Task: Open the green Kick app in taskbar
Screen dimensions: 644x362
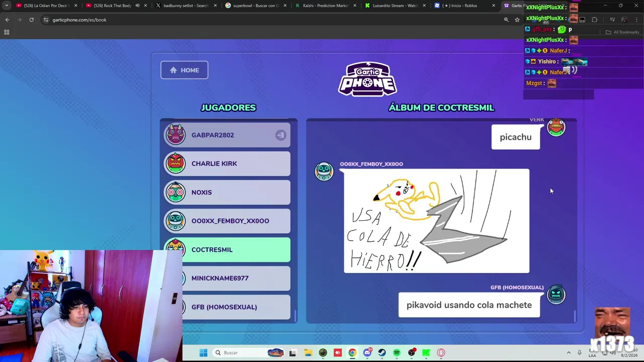Action: click(426, 352)
